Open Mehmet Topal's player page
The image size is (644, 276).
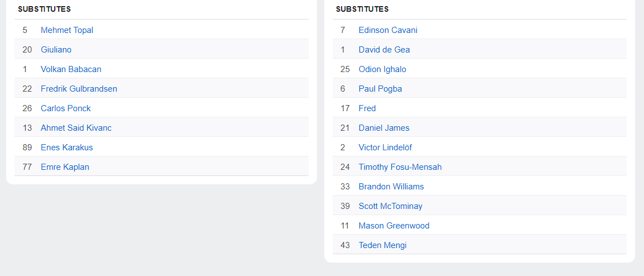(67, 30)
